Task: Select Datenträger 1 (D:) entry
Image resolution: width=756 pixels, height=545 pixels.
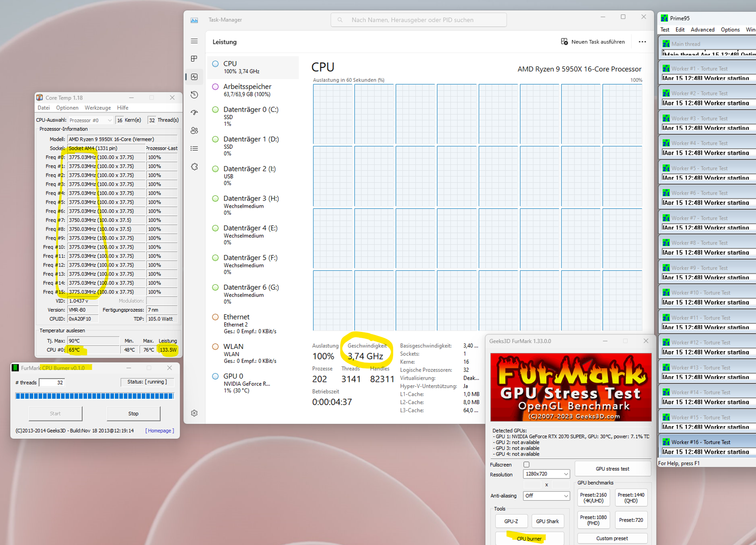Action: 253,146
